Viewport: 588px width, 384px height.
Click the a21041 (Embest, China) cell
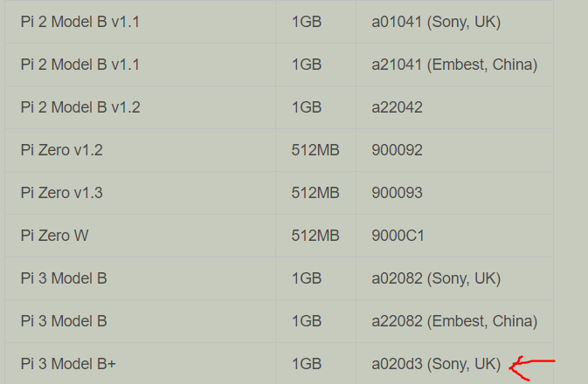454,65
